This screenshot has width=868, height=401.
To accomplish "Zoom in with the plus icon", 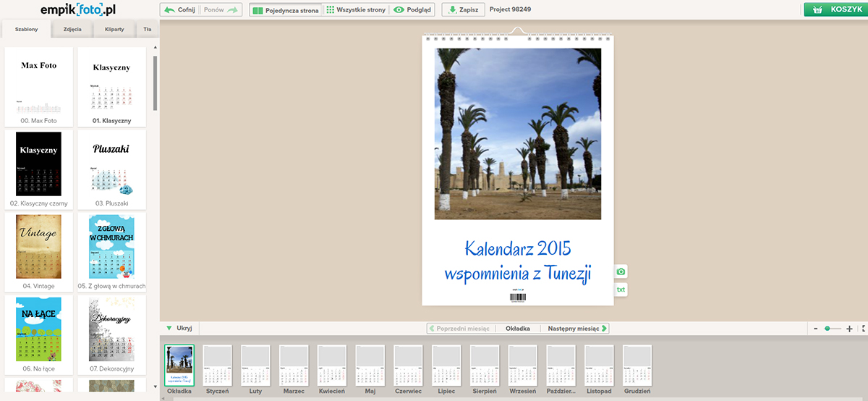I will pos(849,329).
